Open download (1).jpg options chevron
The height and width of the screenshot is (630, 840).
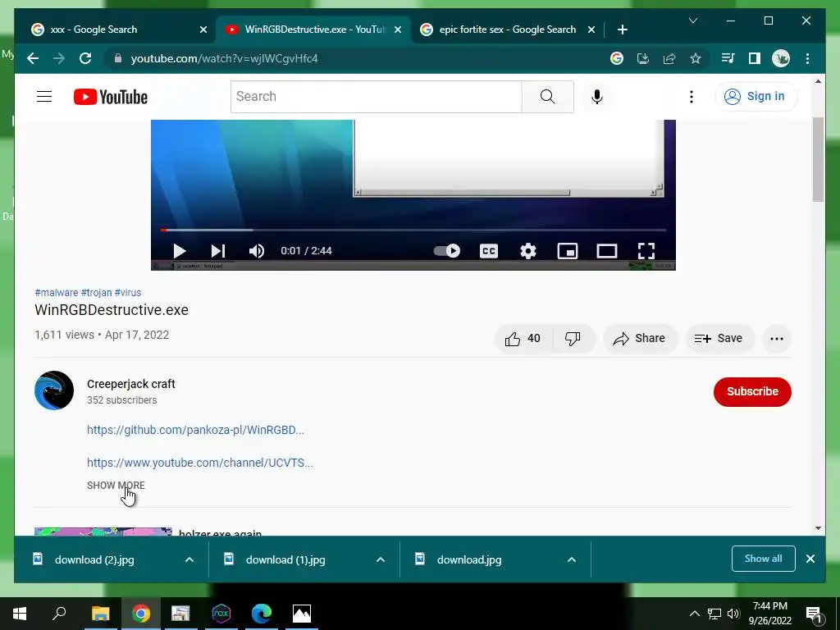[x=381, y=559]
